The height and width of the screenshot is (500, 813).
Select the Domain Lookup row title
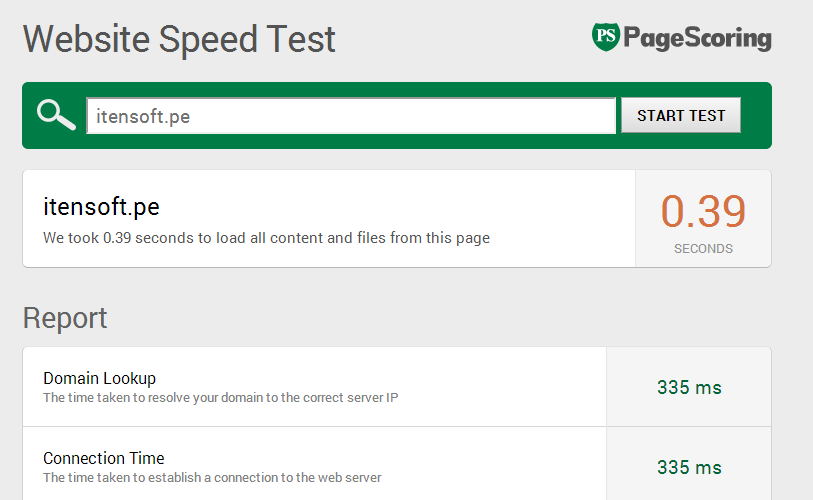[x=100, y=378]
